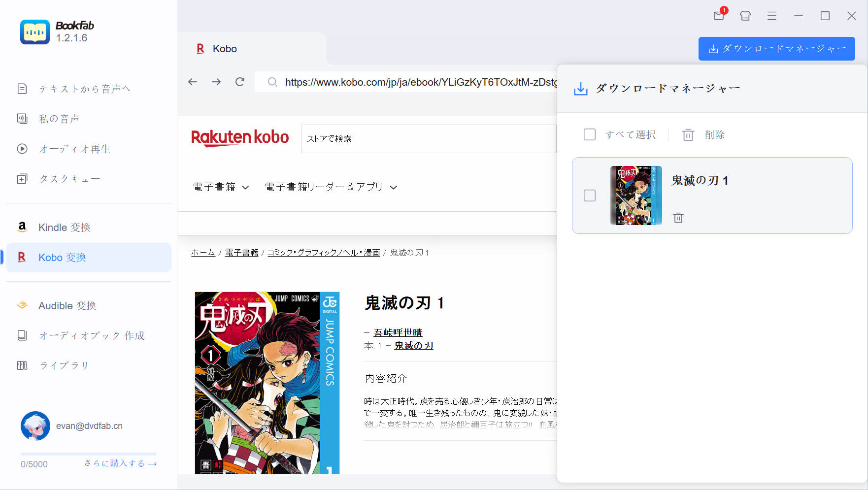Switch to the Kobo browser tab
The height and width of the screenshot is (490, 868).
pos(224,48)
